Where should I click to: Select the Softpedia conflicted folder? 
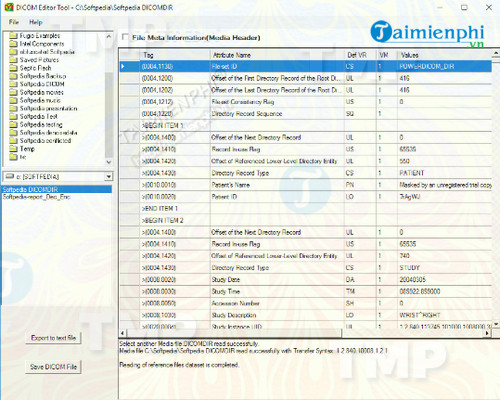coord(40,141)
